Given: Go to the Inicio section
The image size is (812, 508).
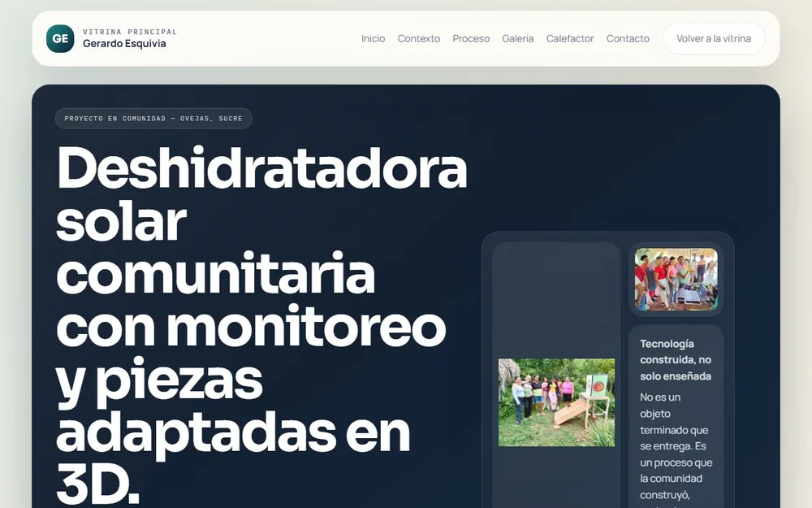Looking at the screenshot, I should (373, 38).
